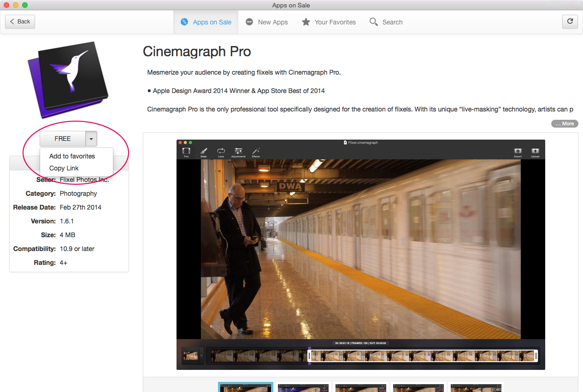Click the magnifying glass icon in toolbar

[x=374, y=22]
